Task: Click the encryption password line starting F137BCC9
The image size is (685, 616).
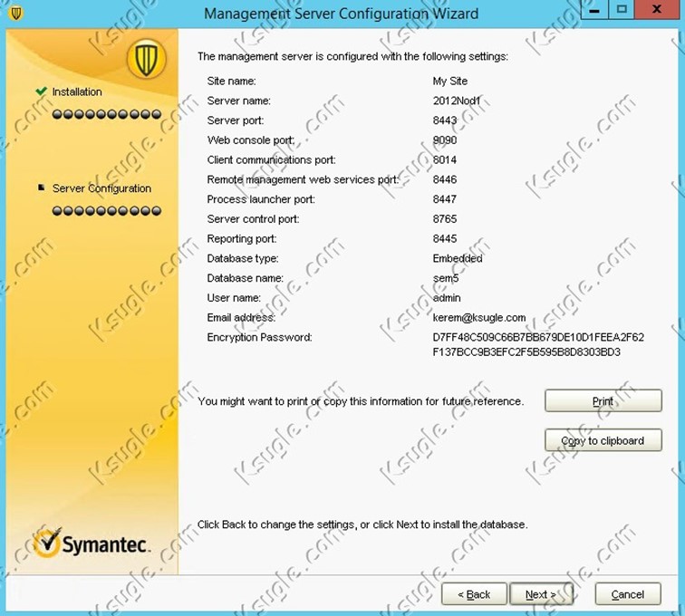Action: (x=526, y=352)
